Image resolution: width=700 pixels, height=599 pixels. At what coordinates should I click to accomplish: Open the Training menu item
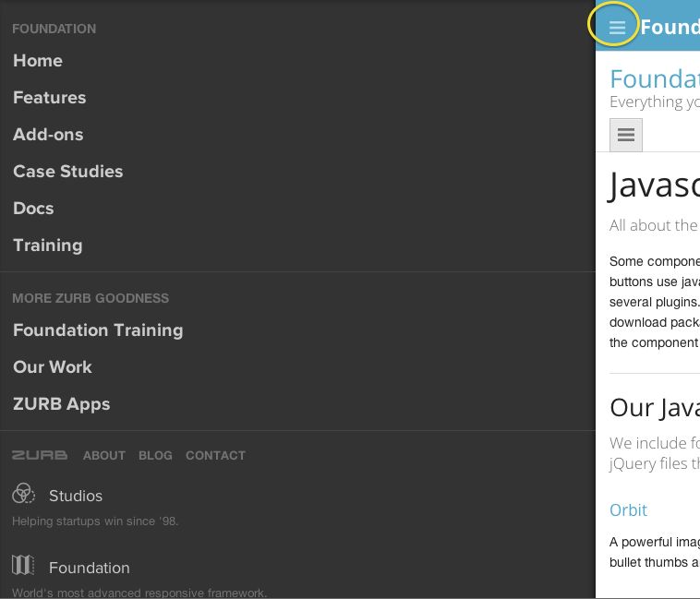48,246
